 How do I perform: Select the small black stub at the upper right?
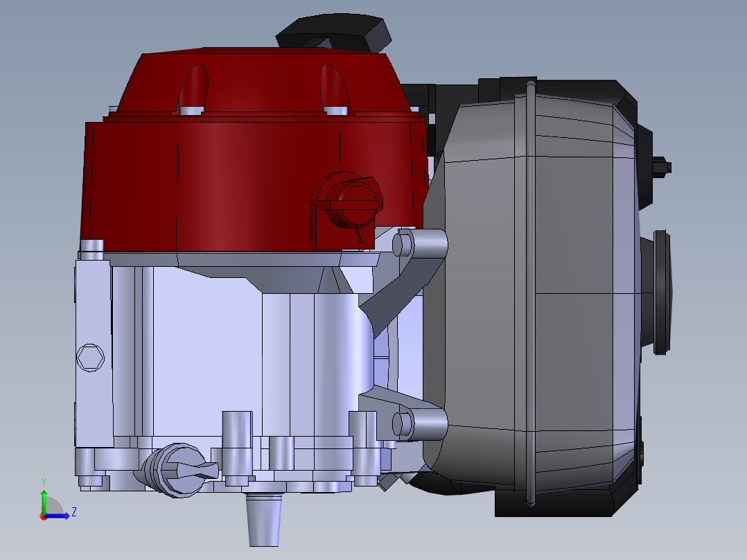click(x=662, y=166)
